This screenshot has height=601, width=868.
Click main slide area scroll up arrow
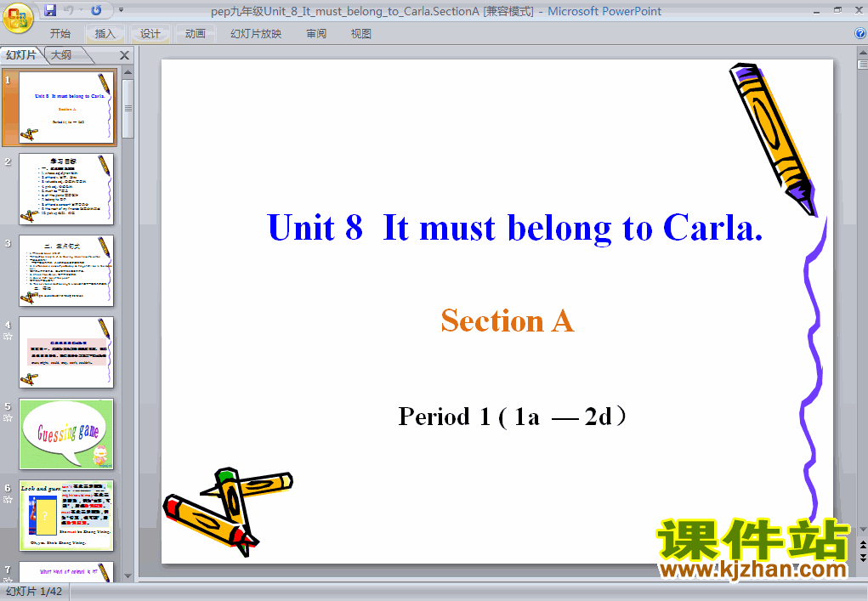tap(862, 52)
